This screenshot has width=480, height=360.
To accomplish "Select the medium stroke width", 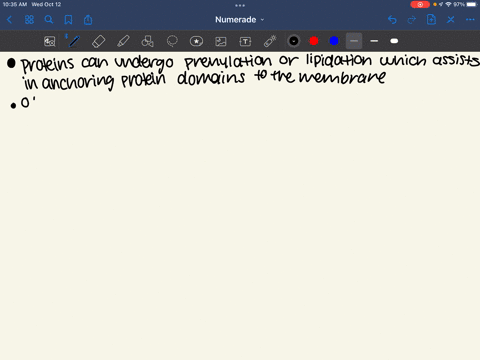I will [374, 41].
